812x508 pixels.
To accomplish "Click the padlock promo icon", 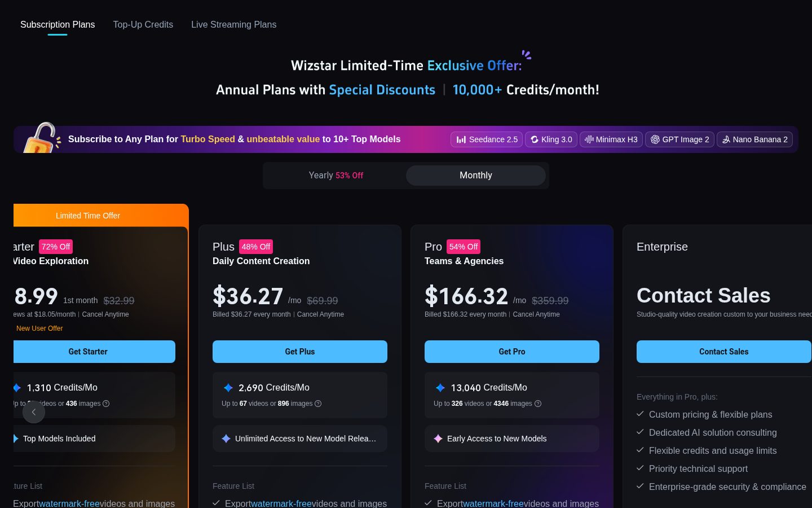I will click(41, 138).
